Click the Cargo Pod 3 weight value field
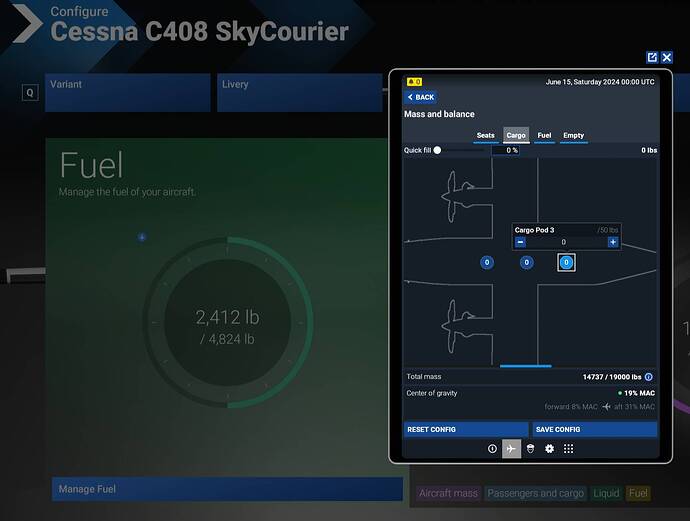This screenshot has width=690, height=521. click(x=563, y=242)
